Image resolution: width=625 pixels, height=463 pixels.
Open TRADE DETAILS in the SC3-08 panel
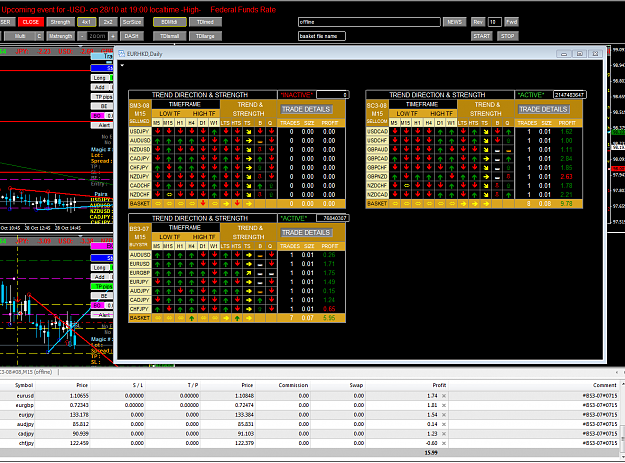point(543,109)
